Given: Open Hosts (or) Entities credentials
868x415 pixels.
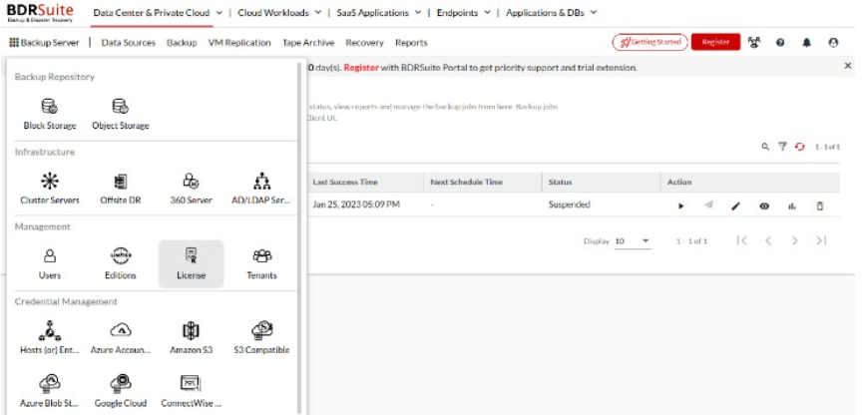Looking at the screenshot, I should [50, 338].
